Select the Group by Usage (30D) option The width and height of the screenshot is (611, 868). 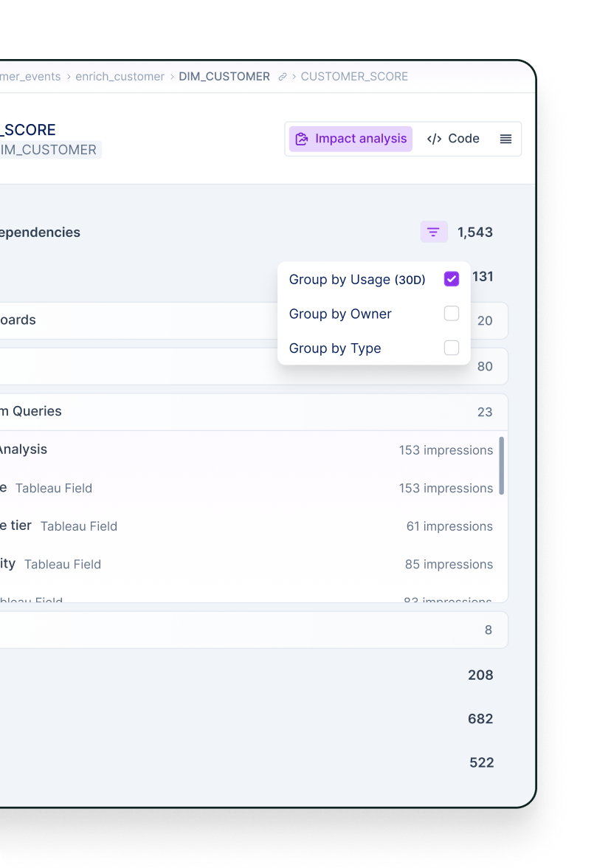(x=374, y=280)
